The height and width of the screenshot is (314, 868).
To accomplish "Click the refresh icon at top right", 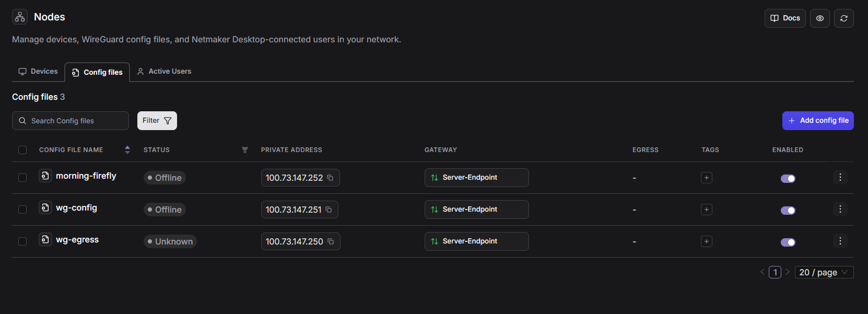I will point(843,18).
